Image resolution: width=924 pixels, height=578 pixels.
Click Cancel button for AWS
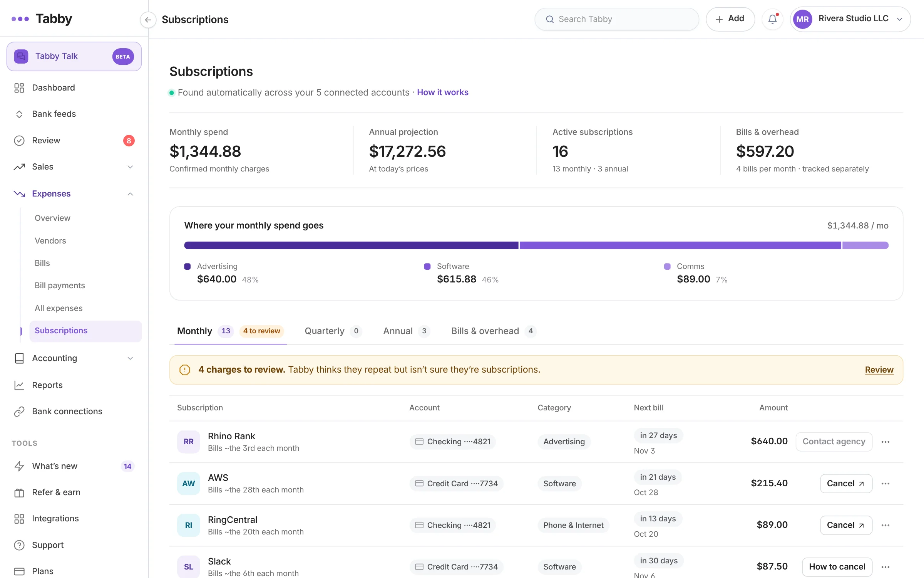coord(846,484)
